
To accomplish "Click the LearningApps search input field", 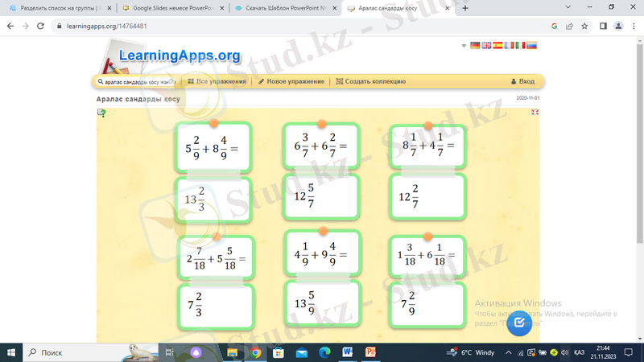I will tap(137, 81).
